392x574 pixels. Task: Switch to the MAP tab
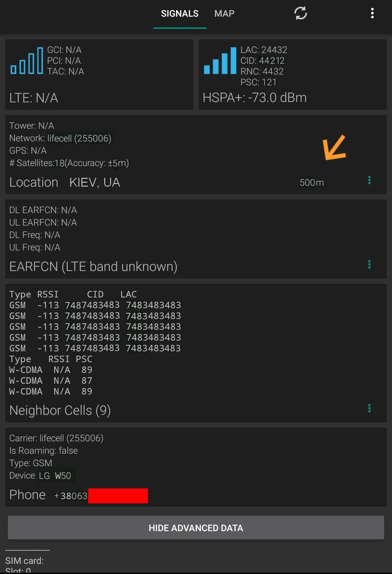pyautogui.click(x=224, y=14)
